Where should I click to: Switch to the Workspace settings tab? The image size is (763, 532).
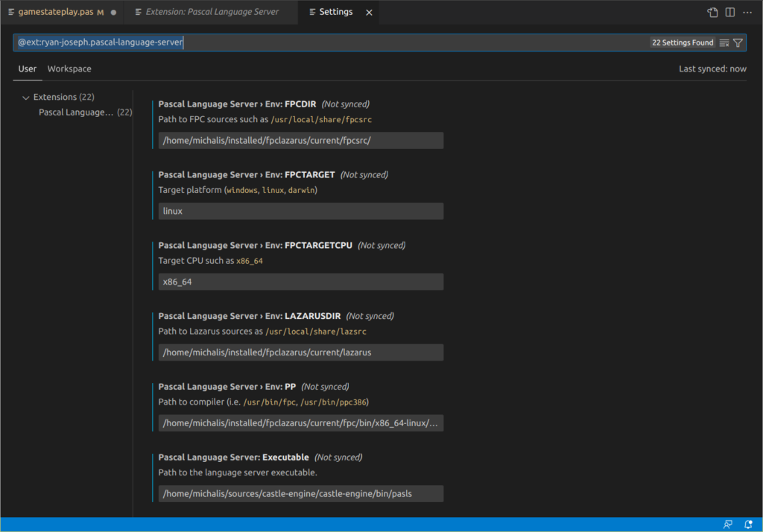click(x=69, y=69)
